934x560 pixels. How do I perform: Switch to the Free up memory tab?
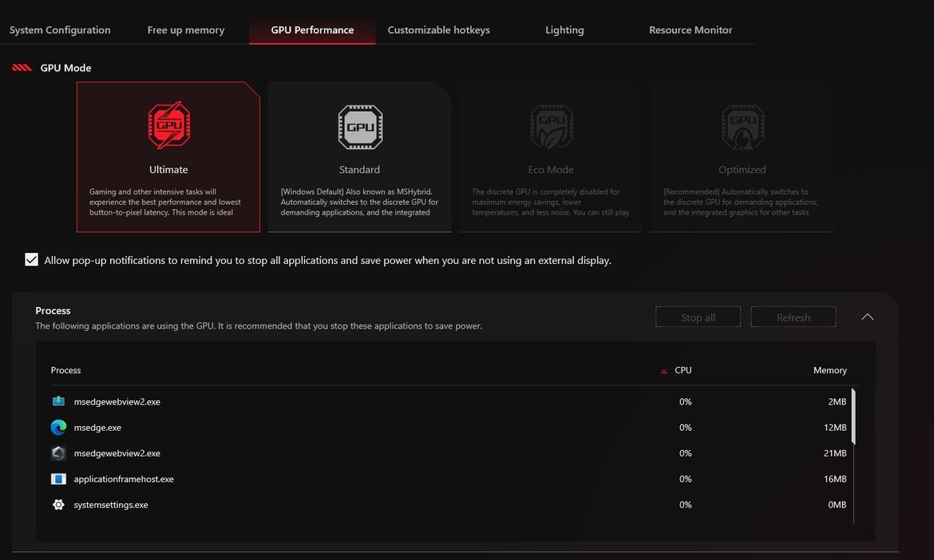point(186,30)
